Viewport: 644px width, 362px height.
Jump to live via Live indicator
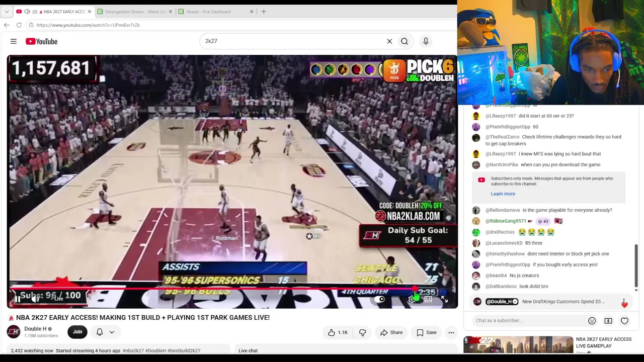click(x=58, y=299)
